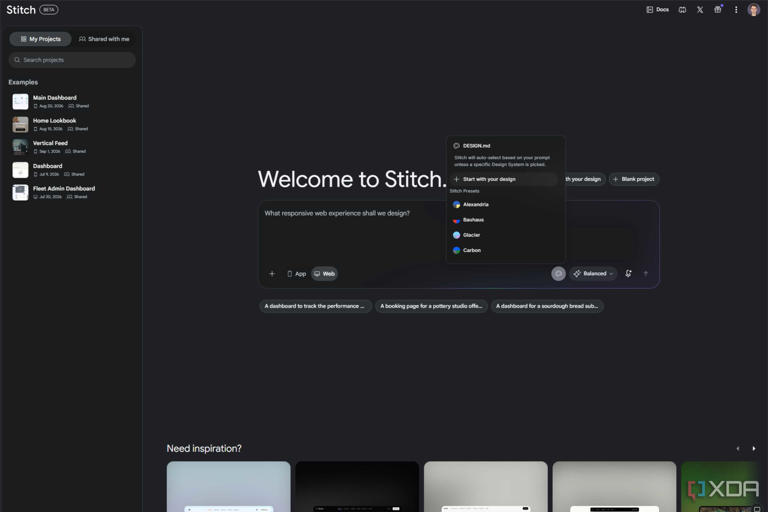Switch to Shared with me tab
Viewport: 768px width, 512px height.
[104, 39]
